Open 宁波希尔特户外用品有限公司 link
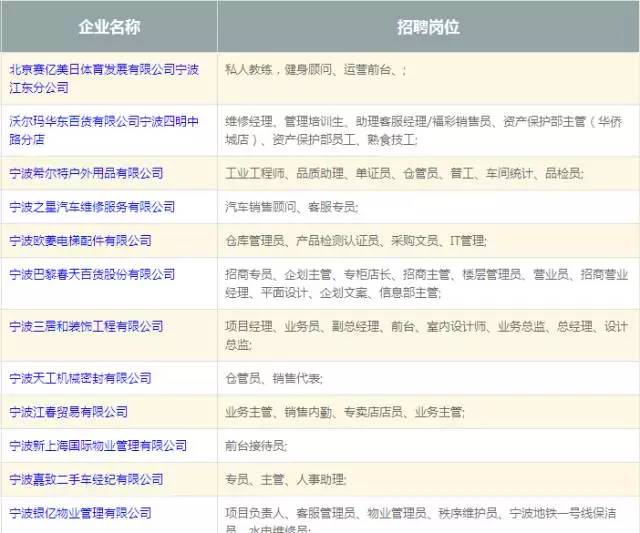The width and height of the screenshot is (640, 533). point(86,173)
